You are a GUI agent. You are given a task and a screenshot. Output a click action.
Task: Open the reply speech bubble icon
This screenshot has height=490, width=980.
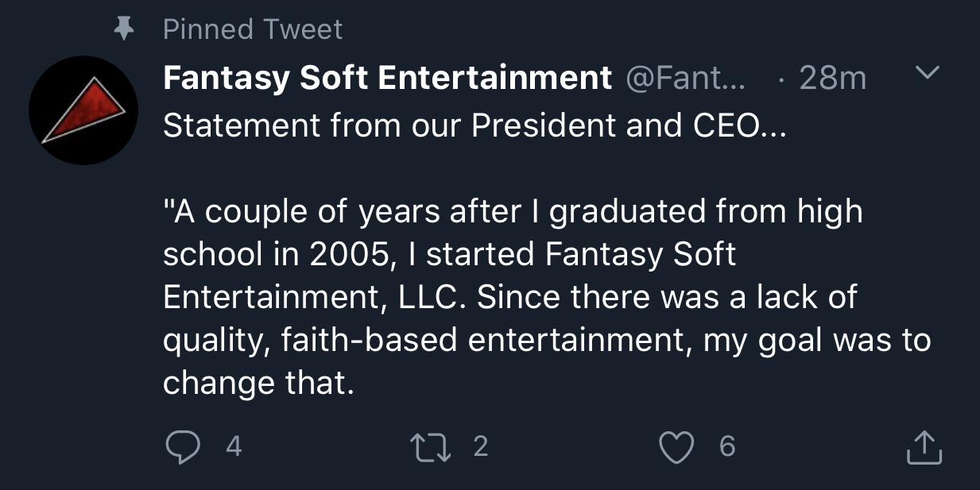click(182, 447)
